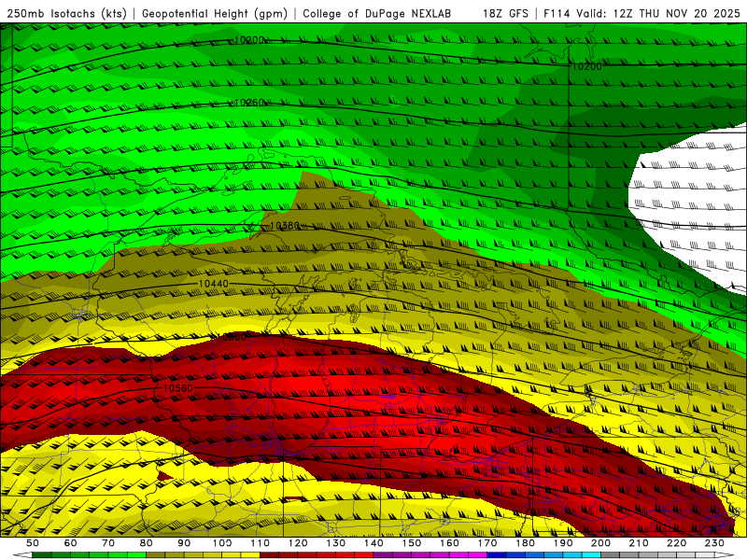Image resolution: width=747 pixels, height=560 pixels.
Task: Select the darkest green swatch starting the color bar
Action: [42, 555]
